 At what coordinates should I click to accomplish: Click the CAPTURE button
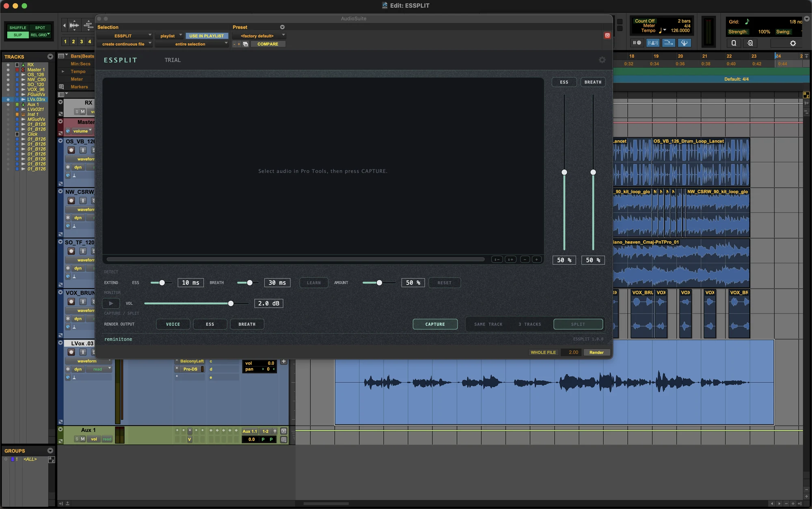pos(435,324)
